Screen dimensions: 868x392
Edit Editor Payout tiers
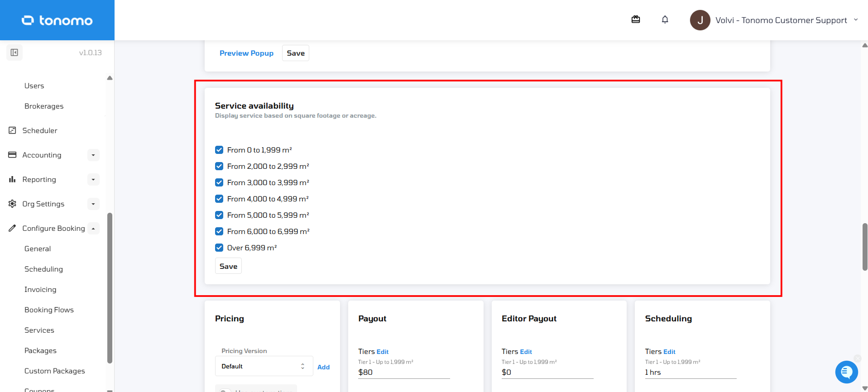(526, 352)
